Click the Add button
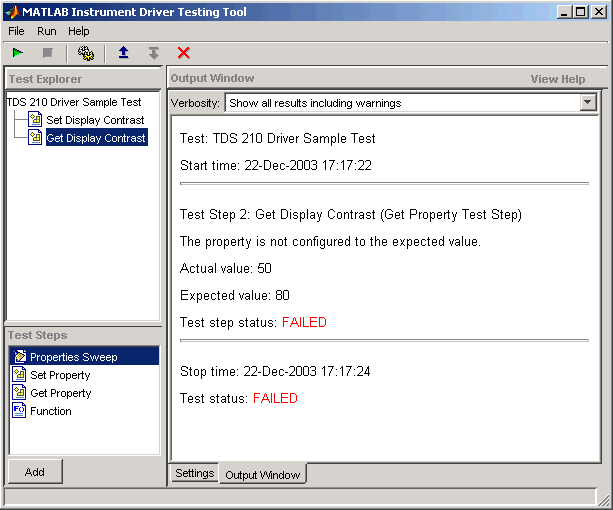 [35, 472]
